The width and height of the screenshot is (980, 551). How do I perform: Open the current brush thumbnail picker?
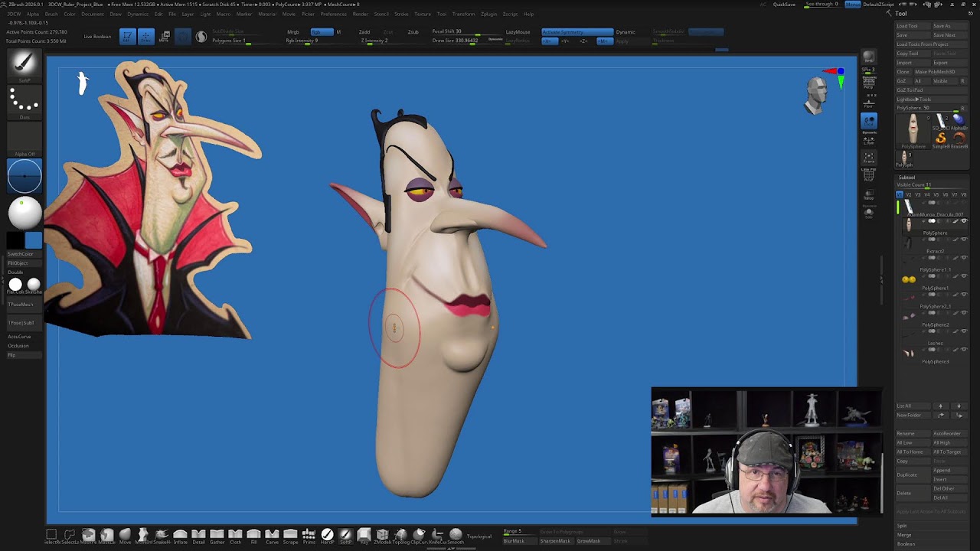tap(24, 64)
